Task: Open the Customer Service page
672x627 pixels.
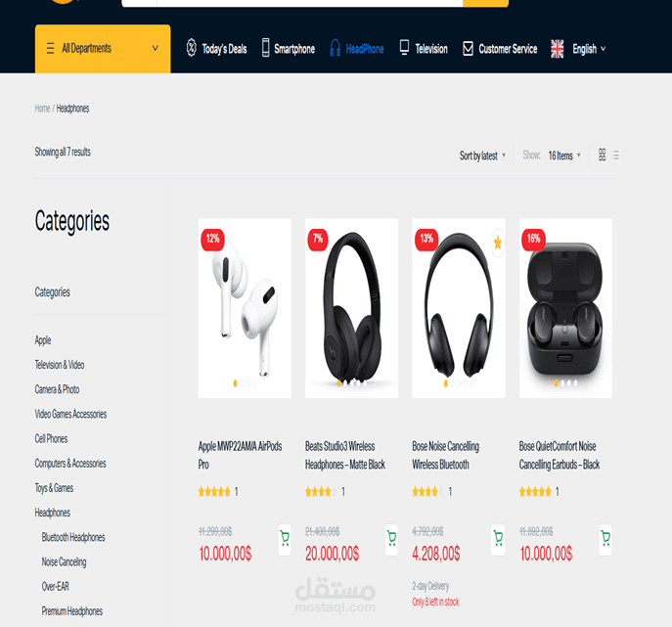Action: pyautogui.click(x=500, y=49)
